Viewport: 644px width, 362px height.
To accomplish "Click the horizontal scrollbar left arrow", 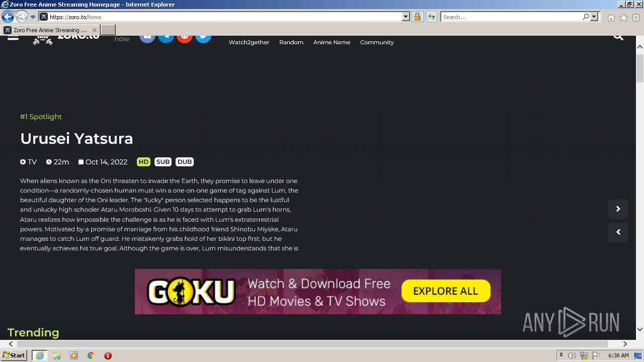I will point(11,344).
